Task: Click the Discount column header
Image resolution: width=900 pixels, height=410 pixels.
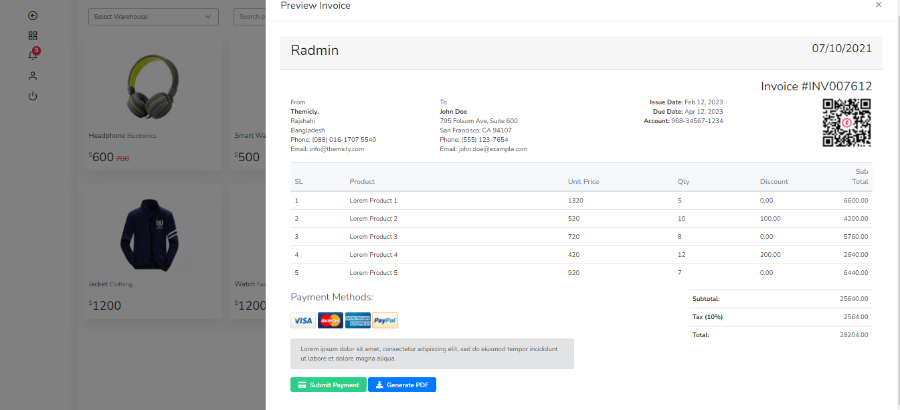Action: (774, 181)
